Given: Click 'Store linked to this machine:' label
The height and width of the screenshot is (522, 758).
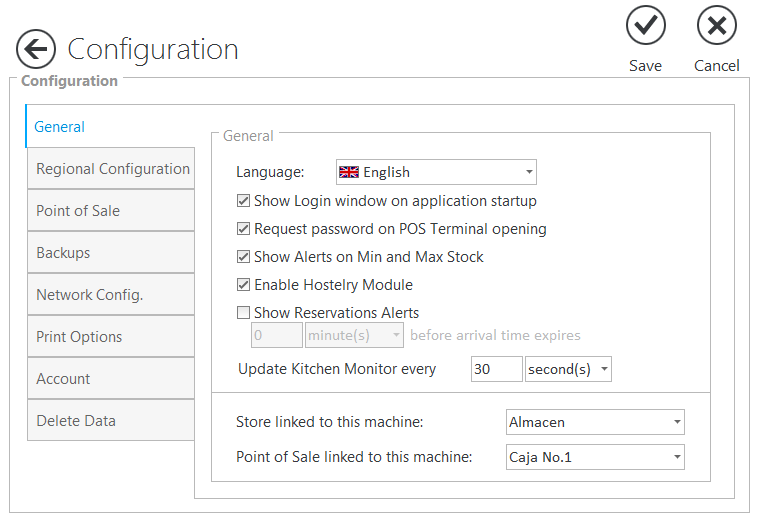Looking at the screenshot, I should tap(330, 422).
